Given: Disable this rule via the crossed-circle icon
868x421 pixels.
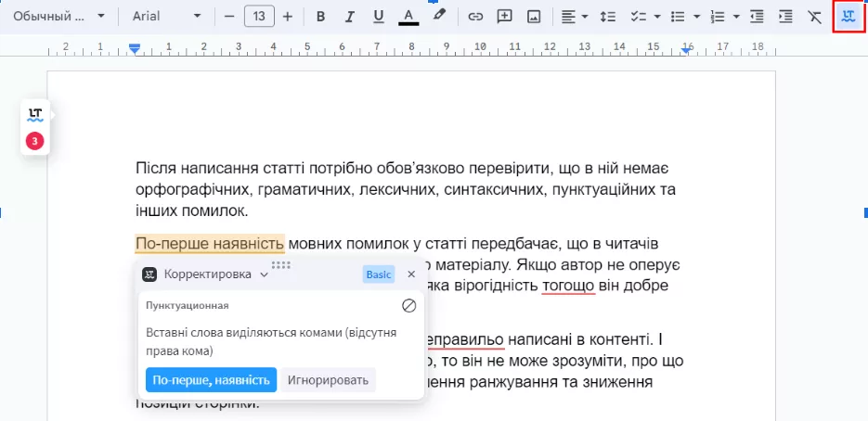Looking at the screenshot, I should (x=409, y=305).
